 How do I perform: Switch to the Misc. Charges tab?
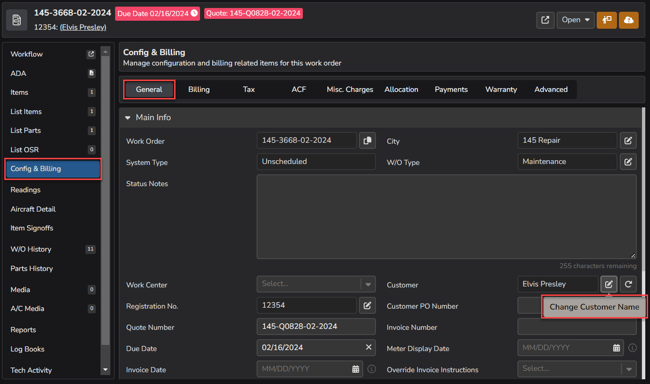point(349,90)
